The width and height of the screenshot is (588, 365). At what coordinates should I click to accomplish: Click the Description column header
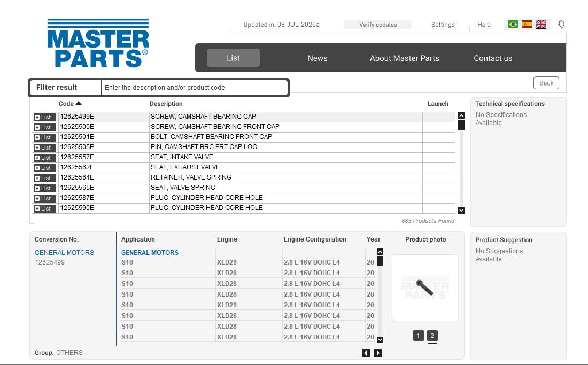coord(166,104)
